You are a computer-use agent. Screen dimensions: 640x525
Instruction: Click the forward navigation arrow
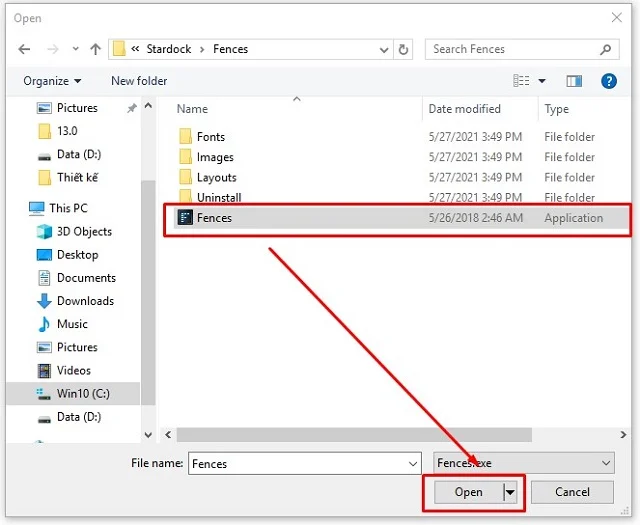[53, 49]
